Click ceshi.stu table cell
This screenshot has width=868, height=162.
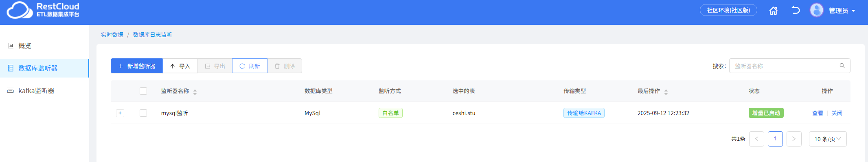(x=464, y=113)
